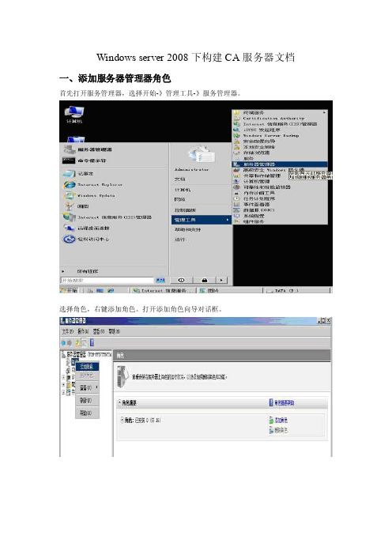Open 查看(V) menu in Server Manager's menu bar
392x555 pixels.
tap(99, 331)
